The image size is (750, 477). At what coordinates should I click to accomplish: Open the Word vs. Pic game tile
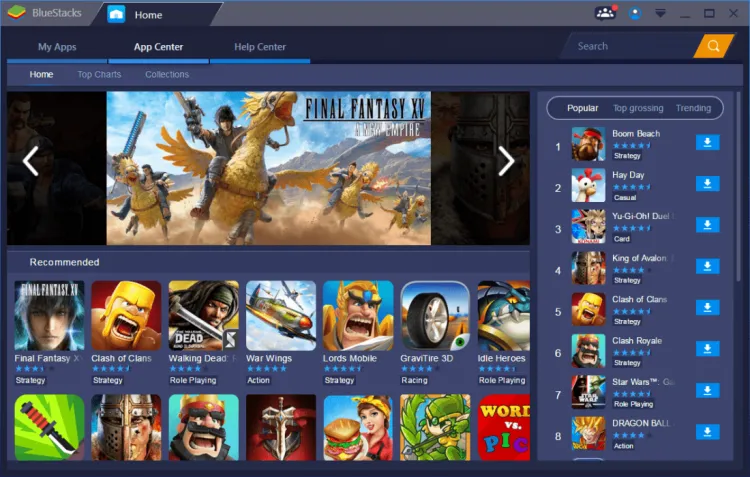pyautogui.click(x=504, y=427)
